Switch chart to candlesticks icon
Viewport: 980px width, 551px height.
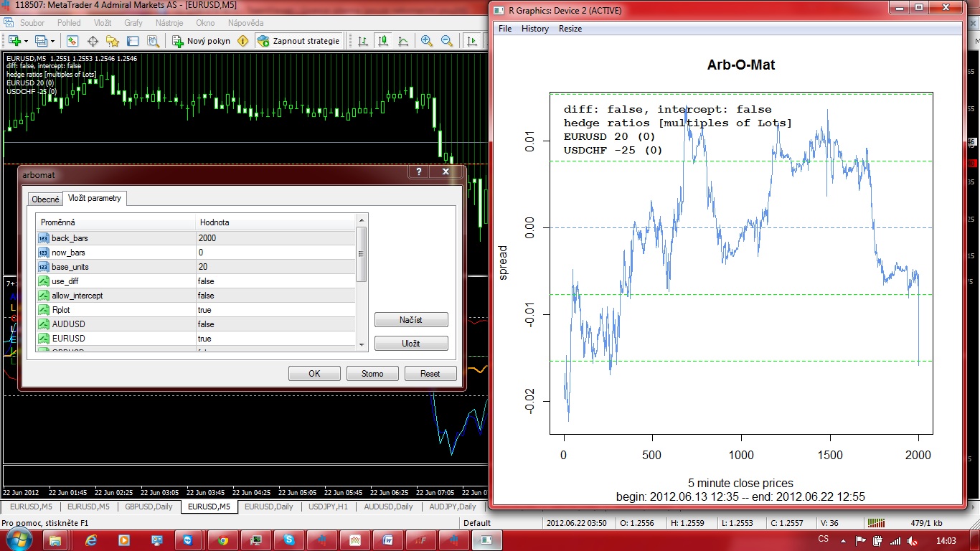tap(383, 41)
